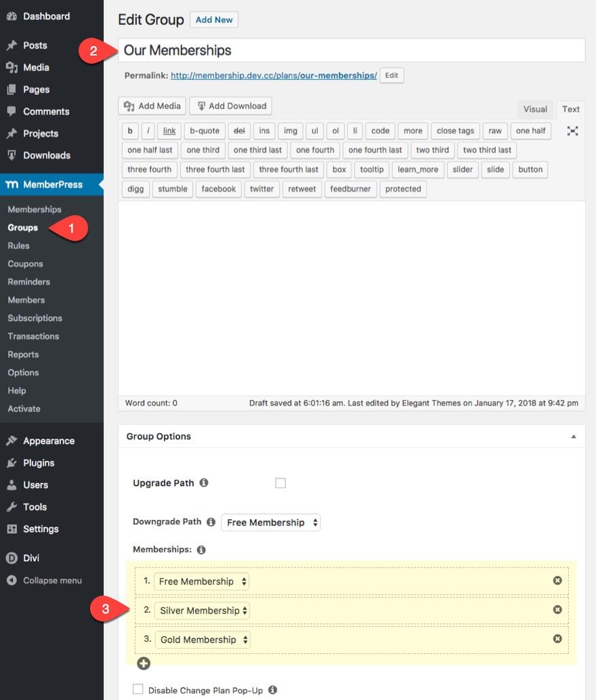
Task: Toggle distraction-free fullscreen editor icon
Action: pos(572,131)
